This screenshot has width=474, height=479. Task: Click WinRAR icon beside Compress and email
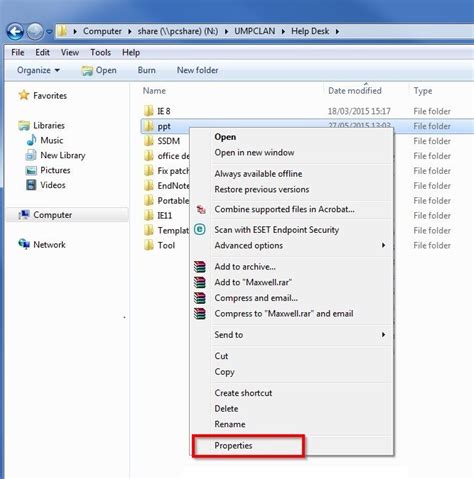pyautogui.click(x=200, y=298)
